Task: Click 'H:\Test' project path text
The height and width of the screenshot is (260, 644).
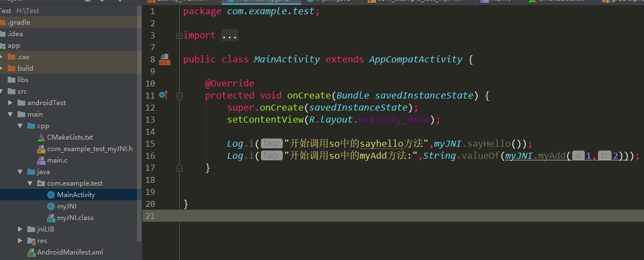Action: (x=27, y=11)
